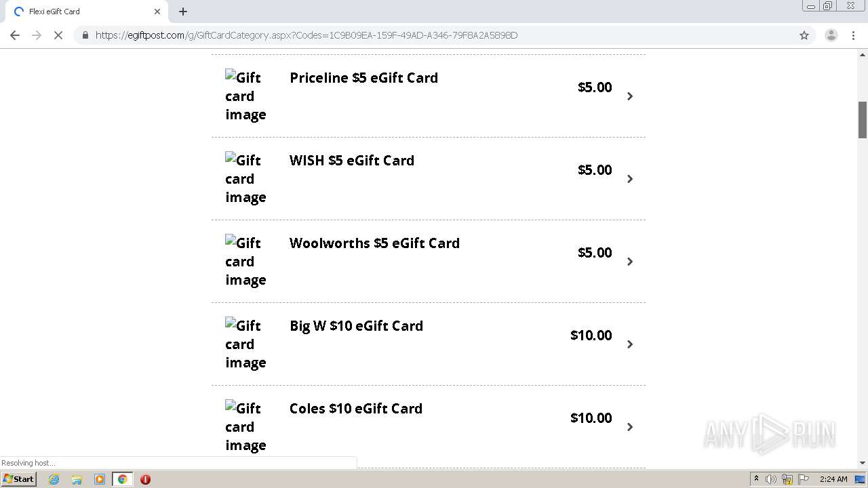Bookmark this page with the star icon
This screenshot has height=488, width=868.
[804, 35]
